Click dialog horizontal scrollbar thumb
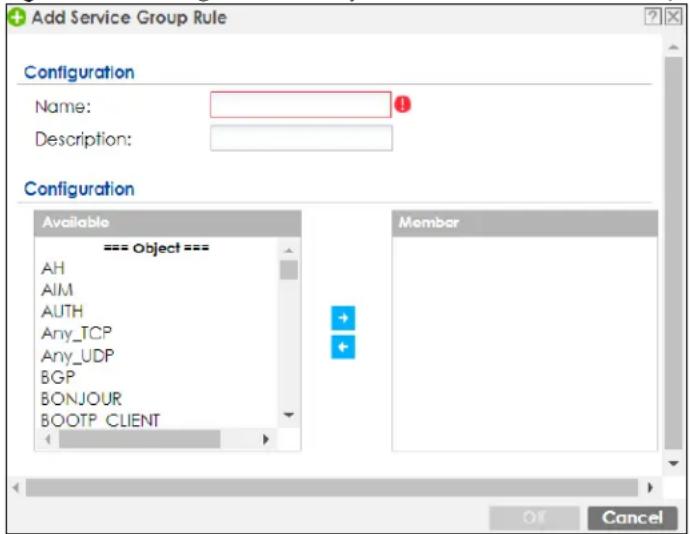690x534 pixels. click(x=332, y=488)
